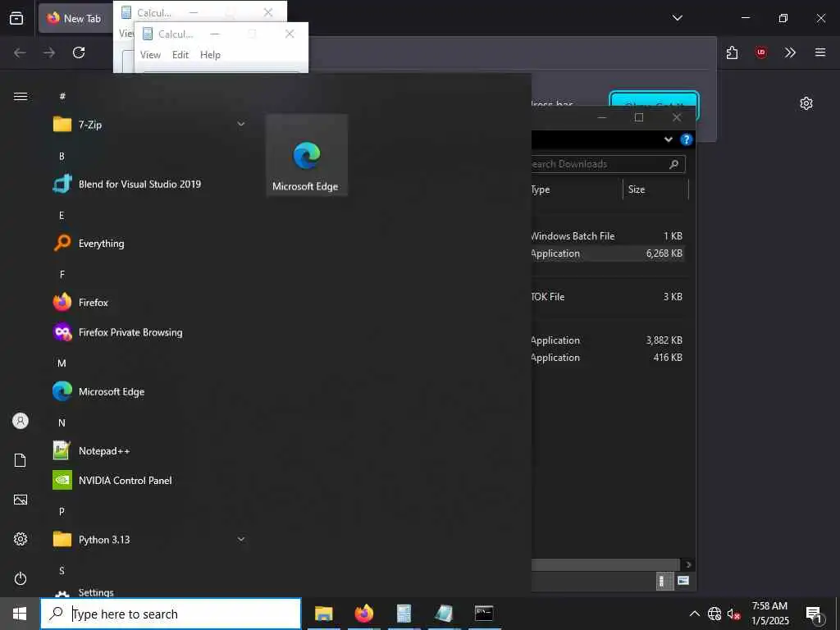Go forward in Firefox
Image resolution: width=840 pixels, height=630 pixels.
[49, 52]
